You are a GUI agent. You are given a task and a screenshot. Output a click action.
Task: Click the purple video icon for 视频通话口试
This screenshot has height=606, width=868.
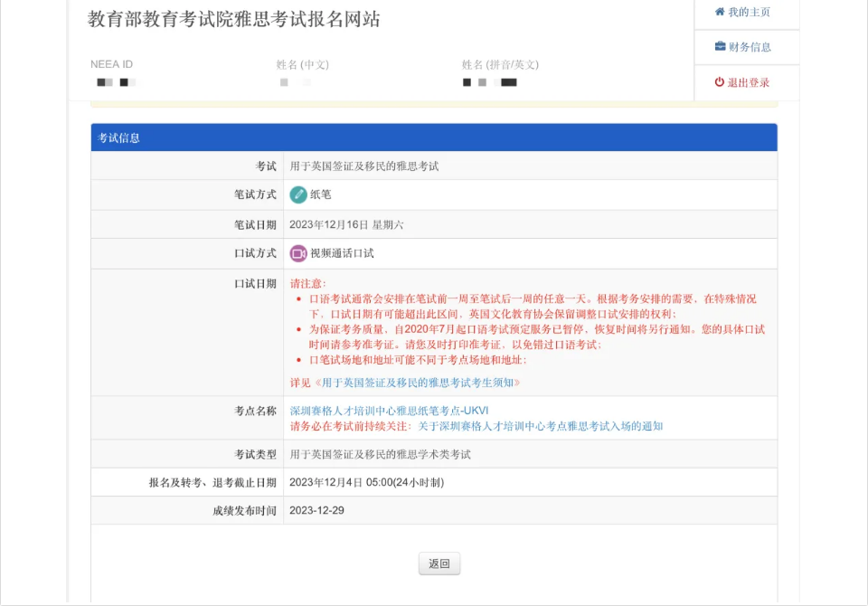298,253
